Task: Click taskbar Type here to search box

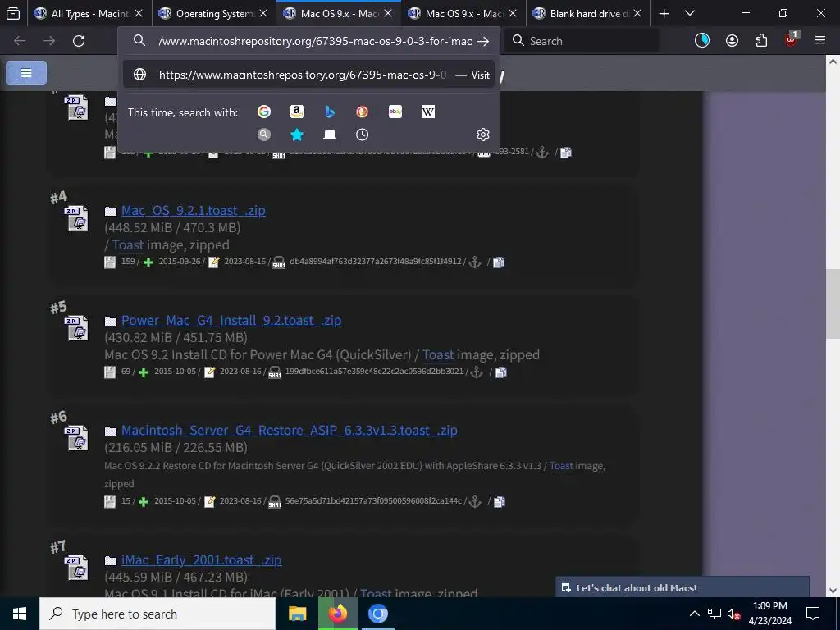Action: click(x=157, y=614)
